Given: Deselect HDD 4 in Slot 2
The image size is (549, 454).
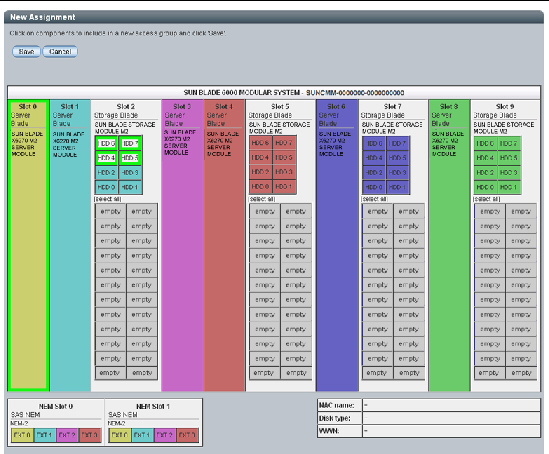Looking at the screenshot, I should [106, 158].
